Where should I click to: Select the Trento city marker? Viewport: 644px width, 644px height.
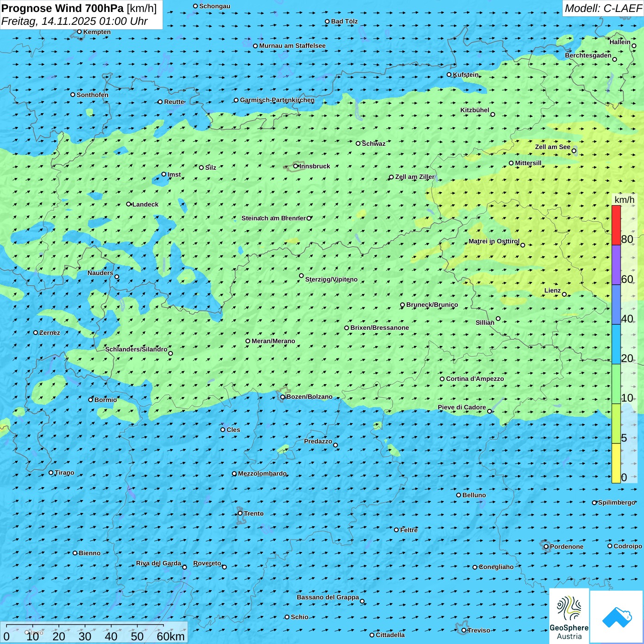click(x=240, y=513)
